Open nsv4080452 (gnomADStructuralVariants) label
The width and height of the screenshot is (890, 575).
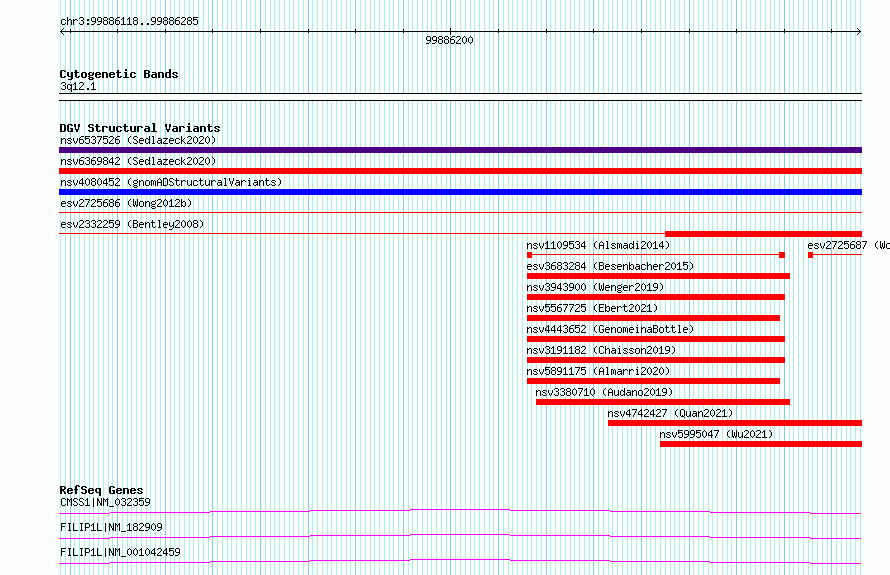[x=171, y=182]
